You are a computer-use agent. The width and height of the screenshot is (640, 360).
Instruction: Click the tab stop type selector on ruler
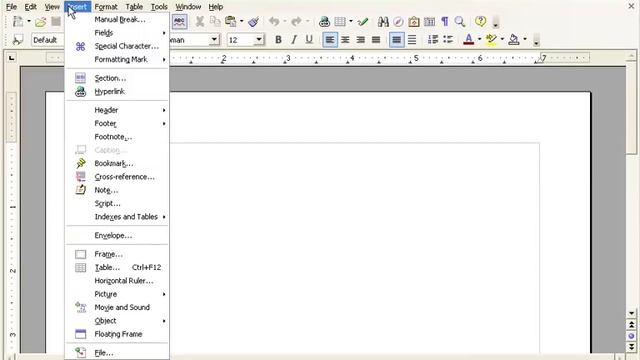11,58
